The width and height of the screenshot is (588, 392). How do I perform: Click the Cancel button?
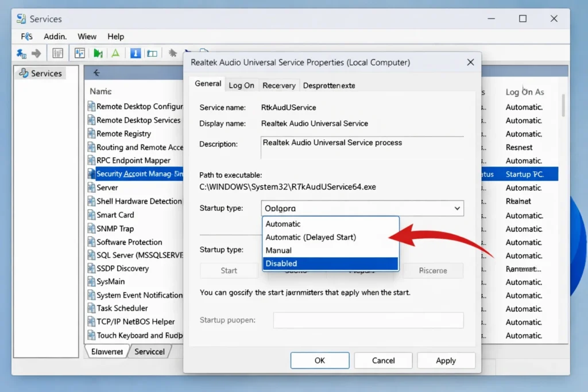tap(383, 360)
